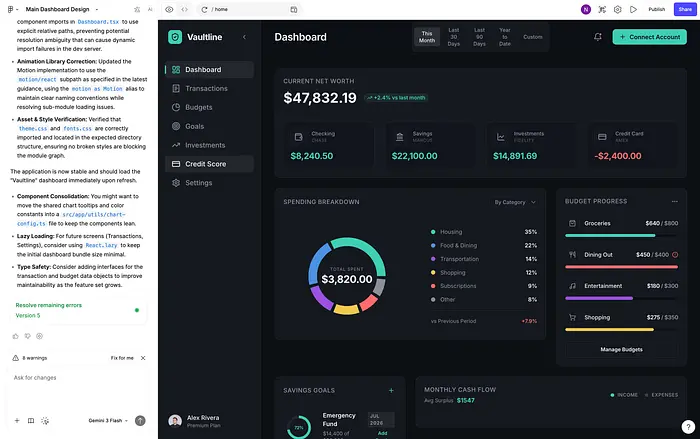Click the send arrow in chat box

click(x=140, y=421)
